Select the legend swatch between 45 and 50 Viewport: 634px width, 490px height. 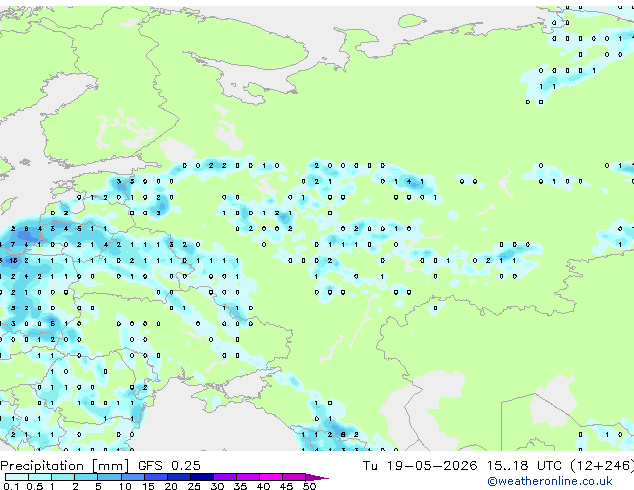coord(294,477)
